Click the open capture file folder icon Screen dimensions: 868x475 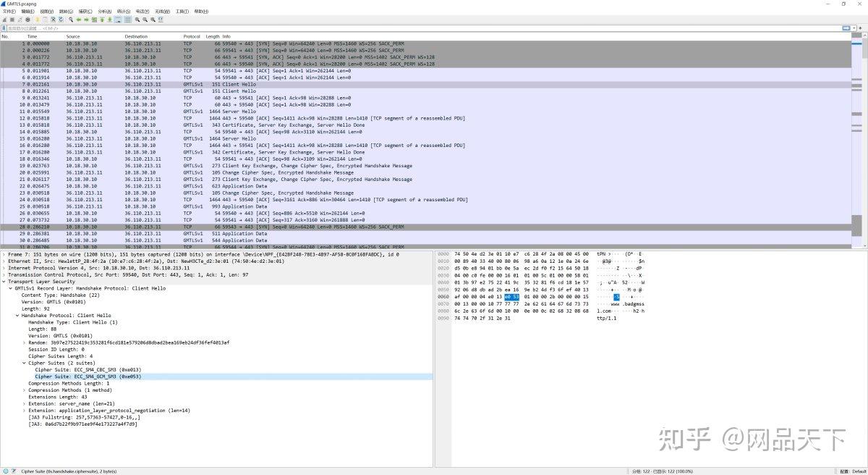tap(38, 20)
